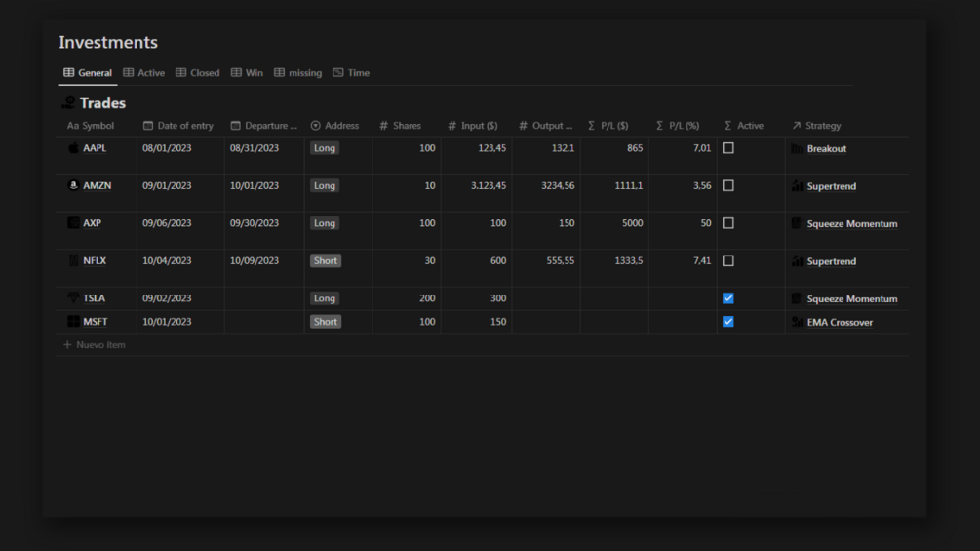Image resolution: width=980 pixels, height=551 pixels.
Task: Click the Amazon icon beside AMZN
Action: coord(73,185)
